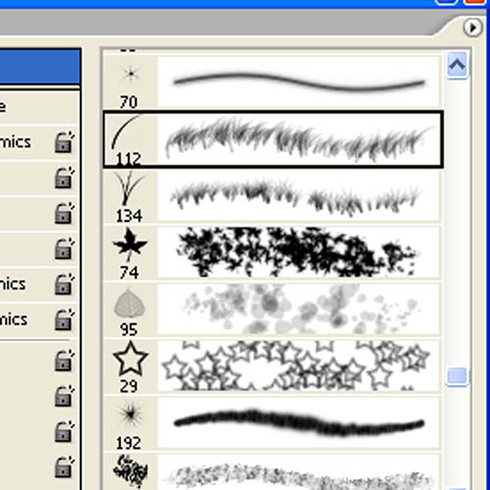Click the brush size label "74"

click(129, 273)
